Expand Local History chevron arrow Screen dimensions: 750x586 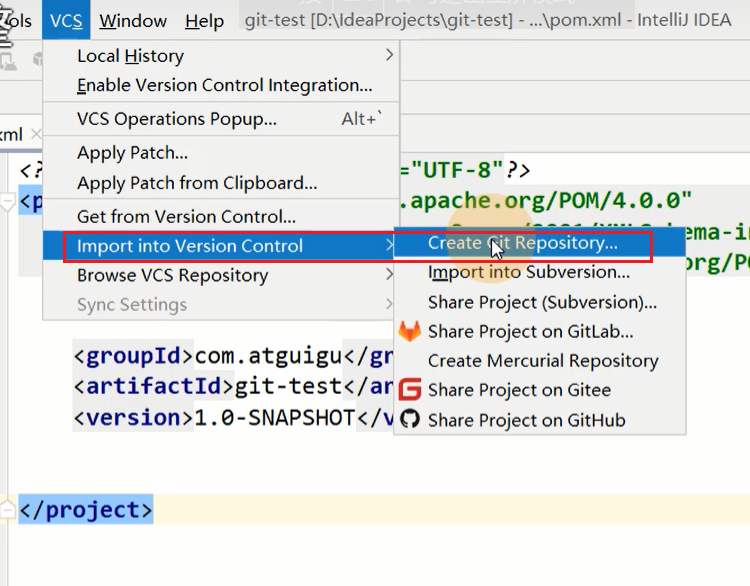point(389,55)
